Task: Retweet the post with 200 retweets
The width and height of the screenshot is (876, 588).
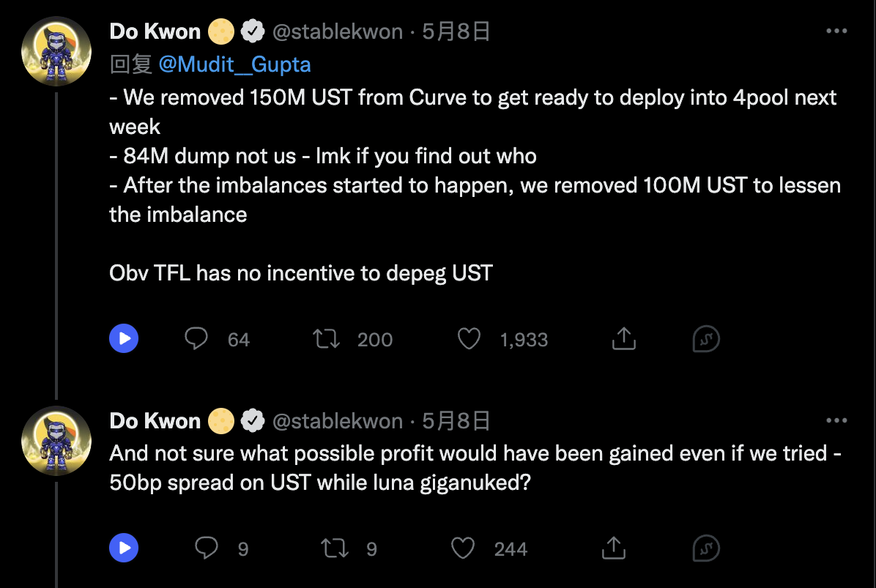Action: pos(326,339)
